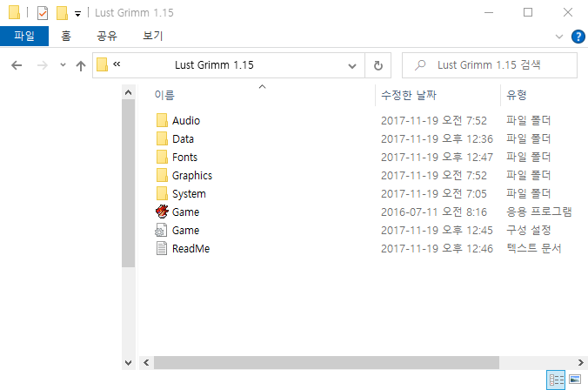Open Customize Quick Access Toolbar dropdown

77,14
